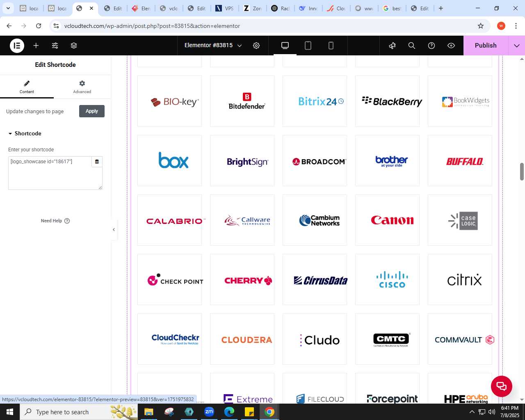Select the Cloudera logo tile

[x=242, y=339]
